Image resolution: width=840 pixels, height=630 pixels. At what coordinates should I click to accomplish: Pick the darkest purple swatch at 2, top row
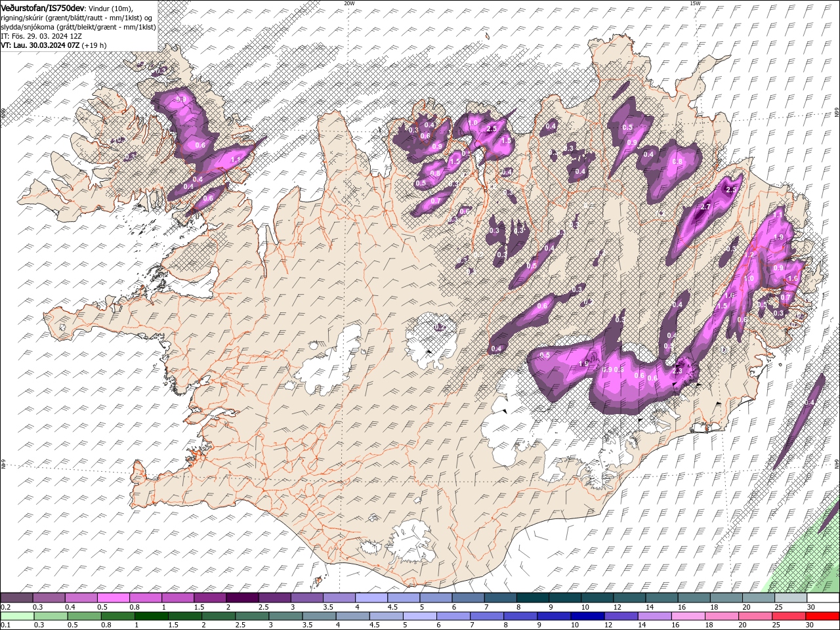[241, 598]
